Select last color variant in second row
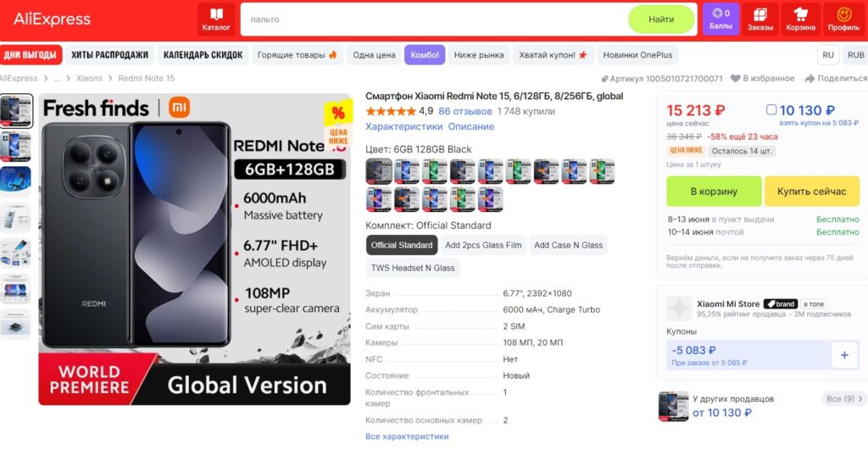Screen dimensions: 868x455 coord(491,199)
